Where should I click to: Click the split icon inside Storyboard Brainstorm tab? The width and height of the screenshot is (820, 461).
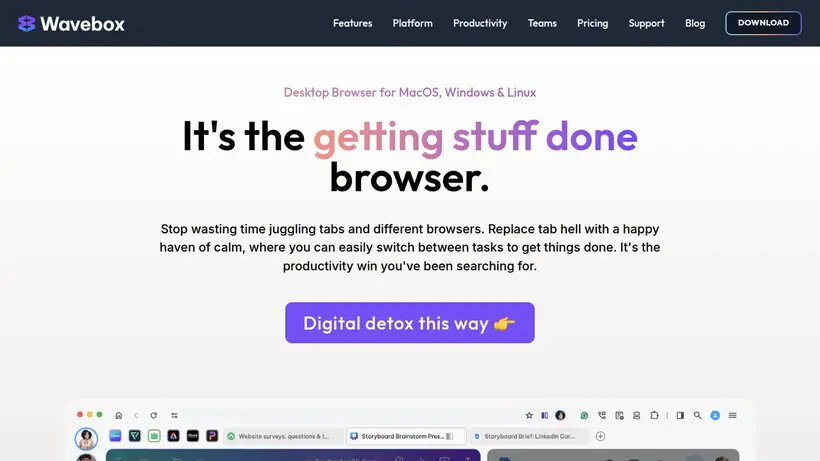coord(450,436)
